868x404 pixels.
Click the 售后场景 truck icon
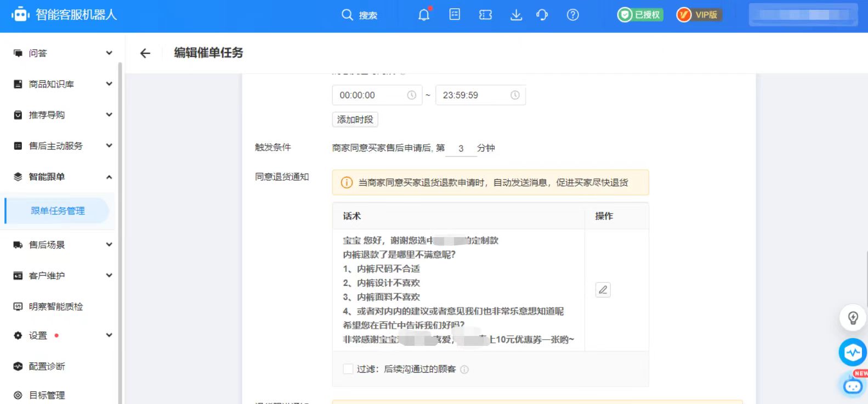18,245
